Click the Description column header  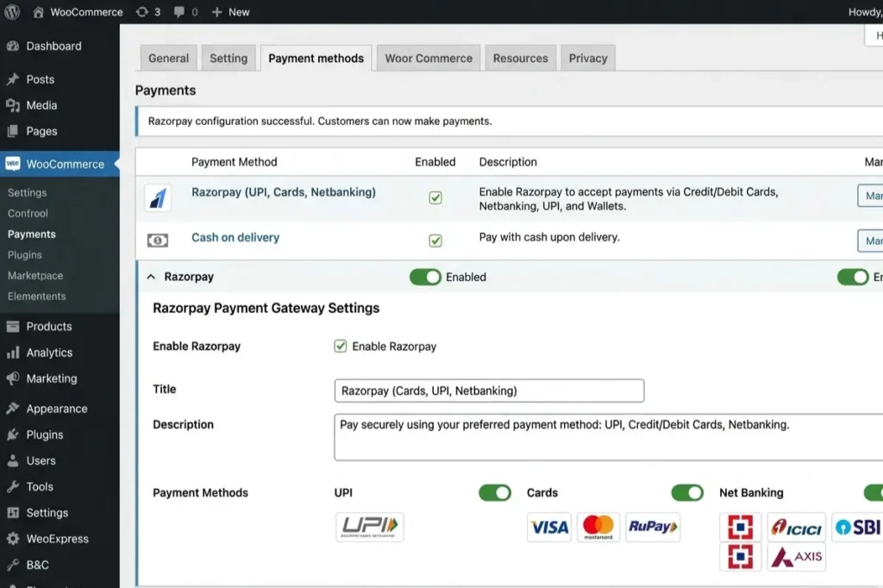tap(508, 162)
